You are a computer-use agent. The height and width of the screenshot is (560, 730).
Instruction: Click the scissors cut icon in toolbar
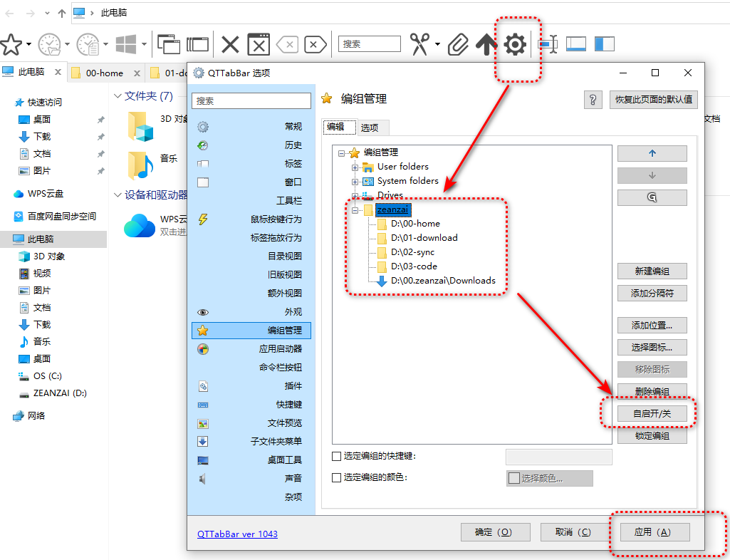[419, 45]
